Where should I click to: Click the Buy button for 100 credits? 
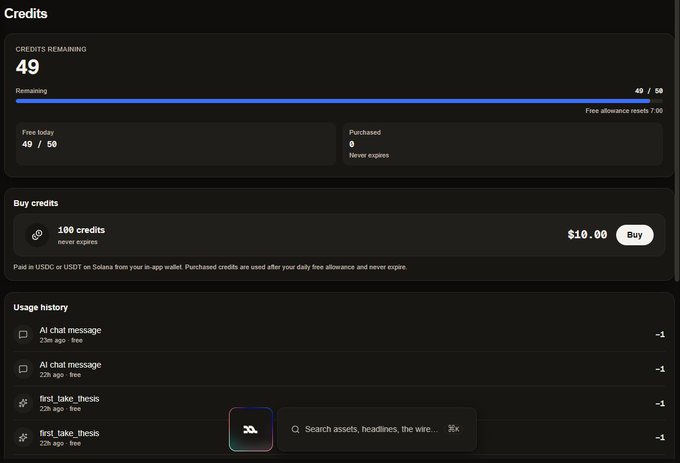pyautogui.click(x=634, y=235)
